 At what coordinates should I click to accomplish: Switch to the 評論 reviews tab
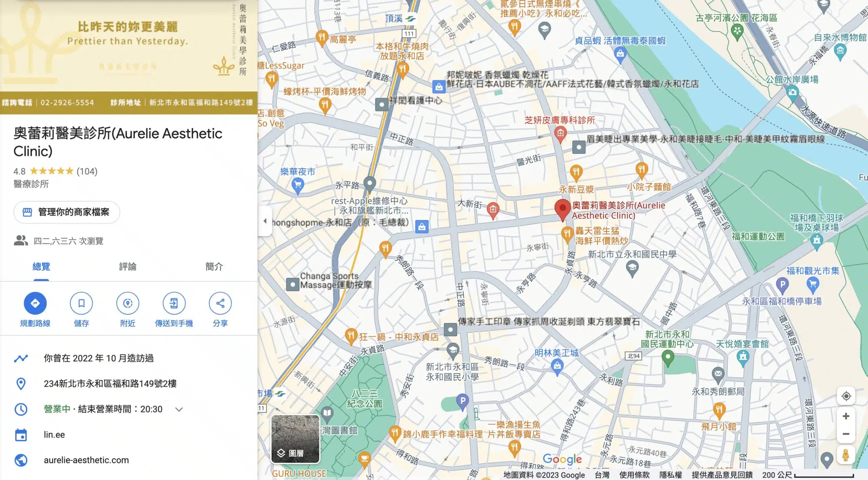tap(127, 267)
